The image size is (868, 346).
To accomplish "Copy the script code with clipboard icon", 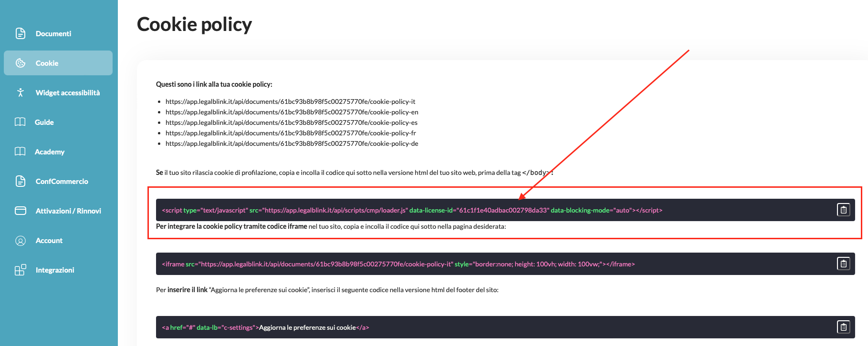I will (x=843, y=210).
